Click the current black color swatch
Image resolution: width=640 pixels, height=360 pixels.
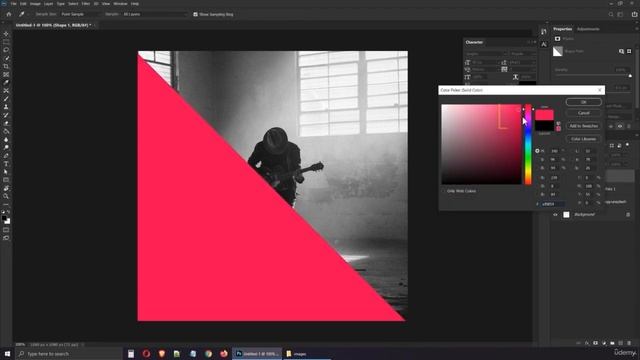544,126
